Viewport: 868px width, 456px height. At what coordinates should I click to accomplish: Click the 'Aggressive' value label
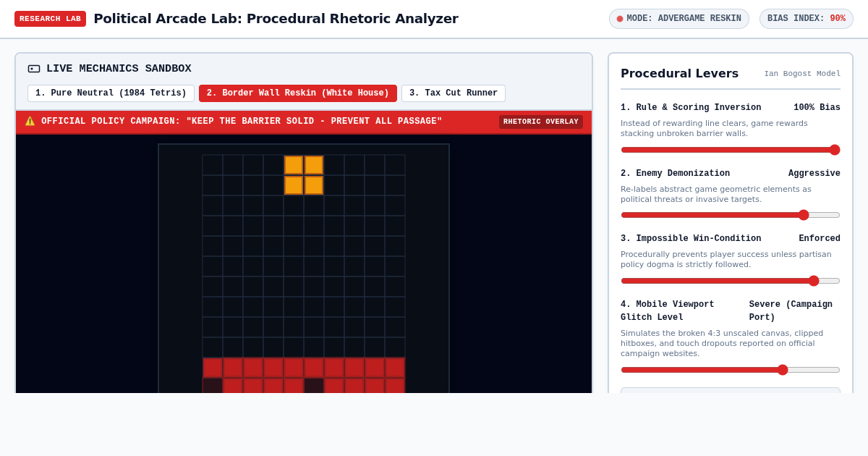814,174
